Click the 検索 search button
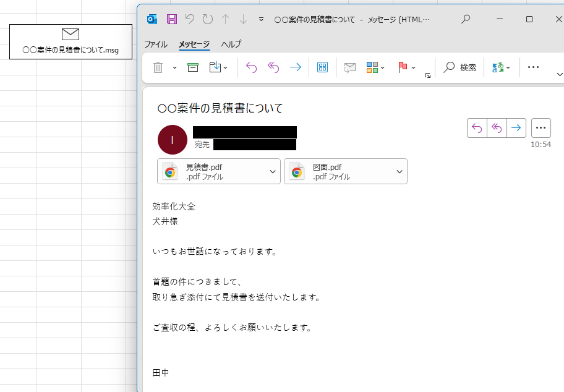564x392 pixels. click(x=461, y=67)
